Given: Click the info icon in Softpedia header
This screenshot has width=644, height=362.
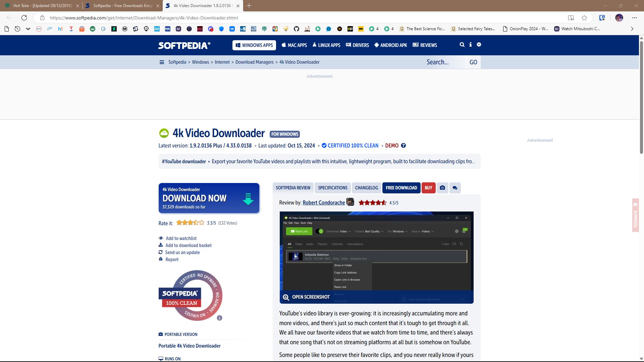Looking at the screenshot, I should 471,45.
